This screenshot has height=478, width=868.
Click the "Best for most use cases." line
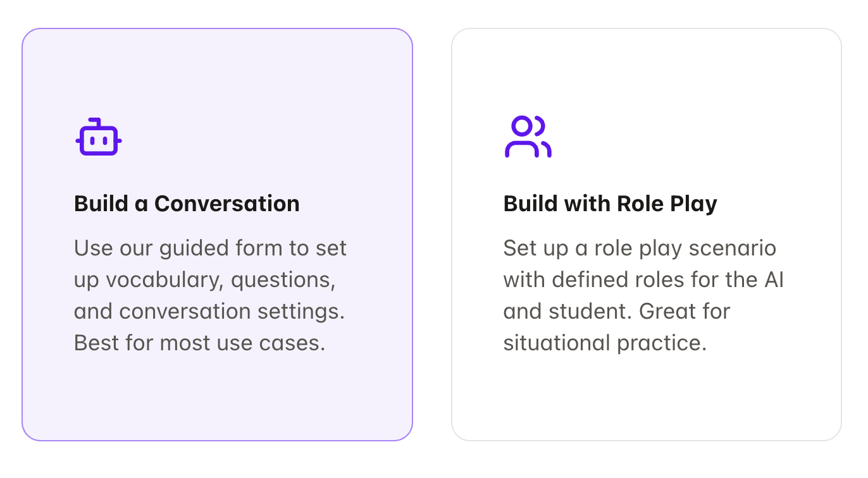pyautogui.click(x=199, y=343)
